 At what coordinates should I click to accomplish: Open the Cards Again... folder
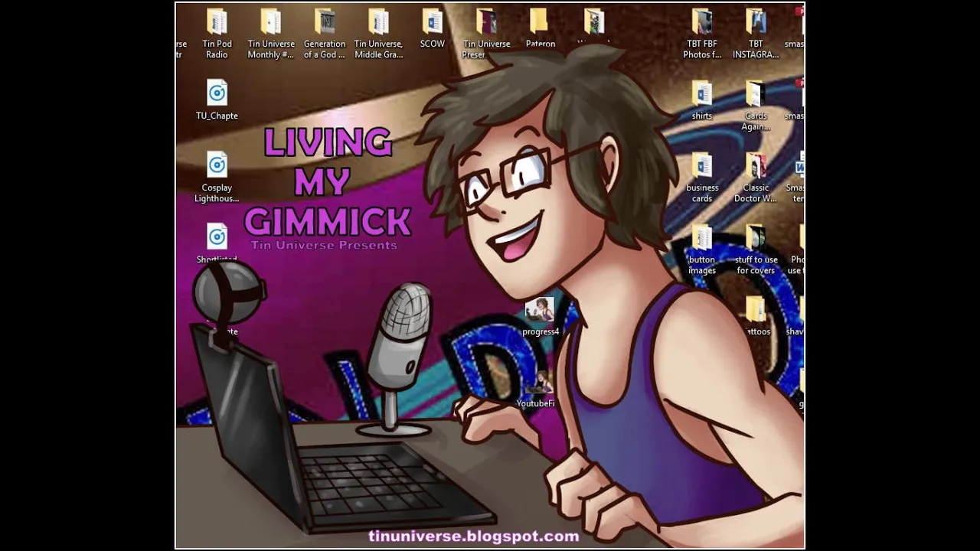pyautogui.click(x=756, y=106)
